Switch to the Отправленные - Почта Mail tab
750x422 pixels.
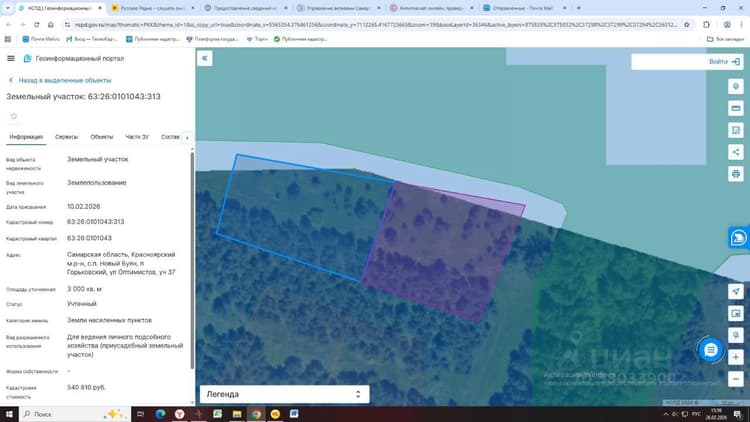point(524,8)
